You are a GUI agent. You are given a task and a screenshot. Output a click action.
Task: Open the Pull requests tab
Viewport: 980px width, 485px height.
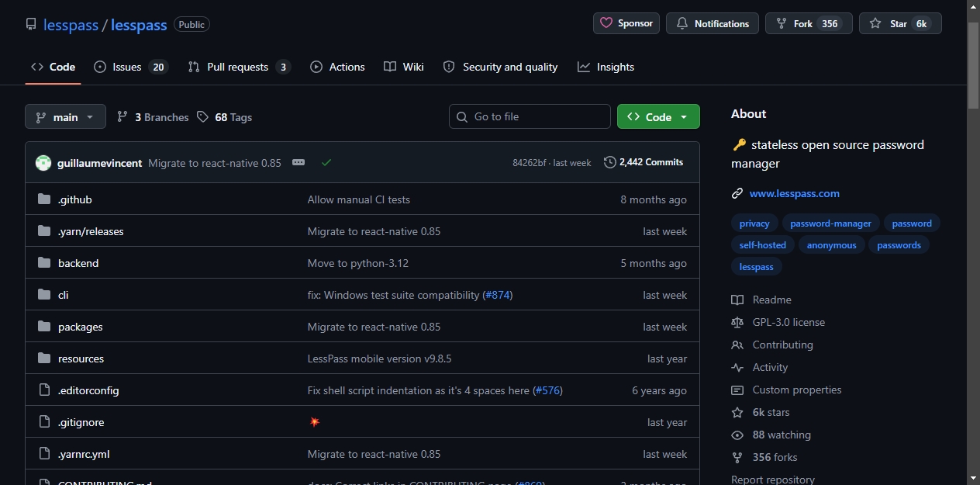[239, 67]
